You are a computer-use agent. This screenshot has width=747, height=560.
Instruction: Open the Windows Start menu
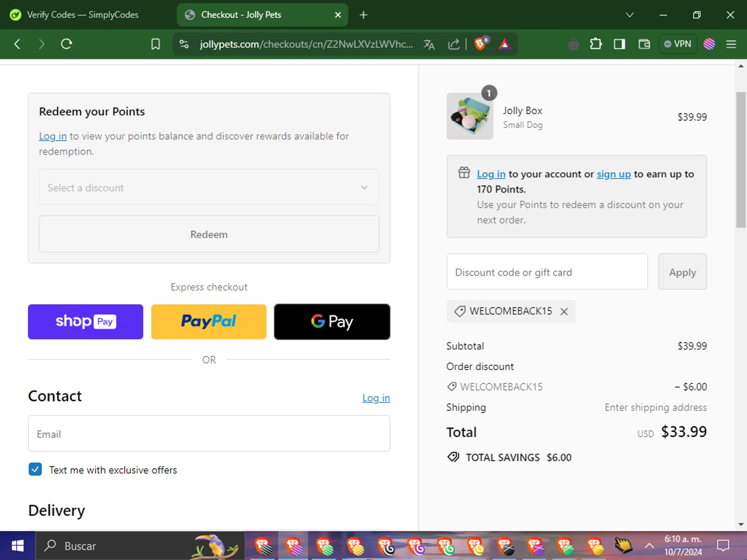(17, 546)
